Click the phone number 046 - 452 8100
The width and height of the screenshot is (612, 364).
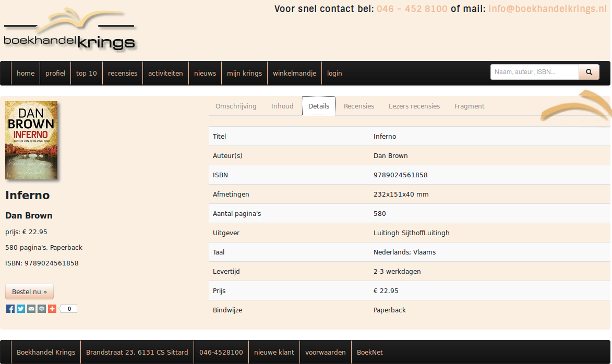412,9
